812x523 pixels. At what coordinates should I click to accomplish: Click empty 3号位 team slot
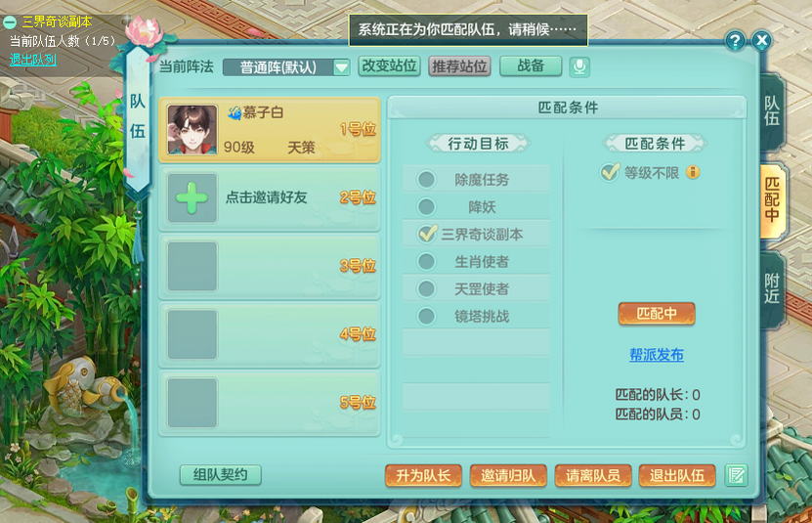pyautogui.click(x=270, y=267)
